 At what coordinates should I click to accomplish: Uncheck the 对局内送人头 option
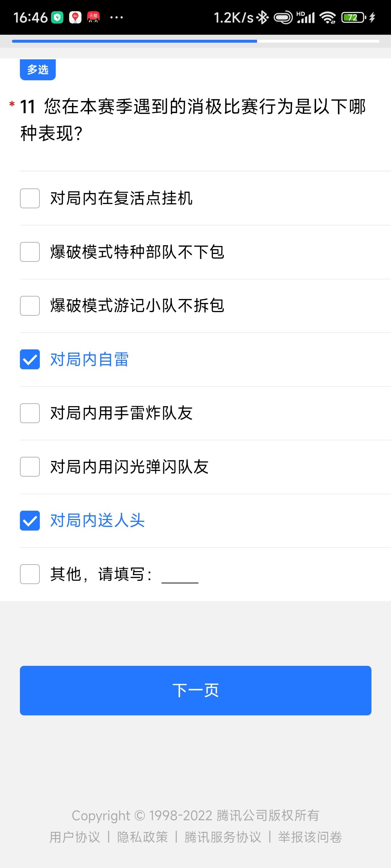30,521
